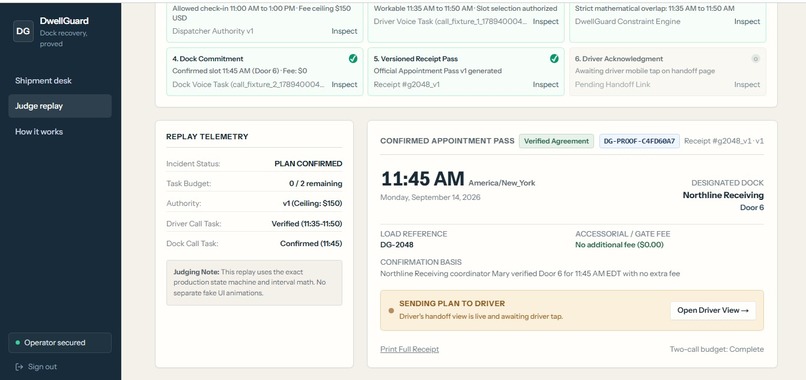Open Driver View from handoff banner
The image size is (806, 380).
[712, 310]
